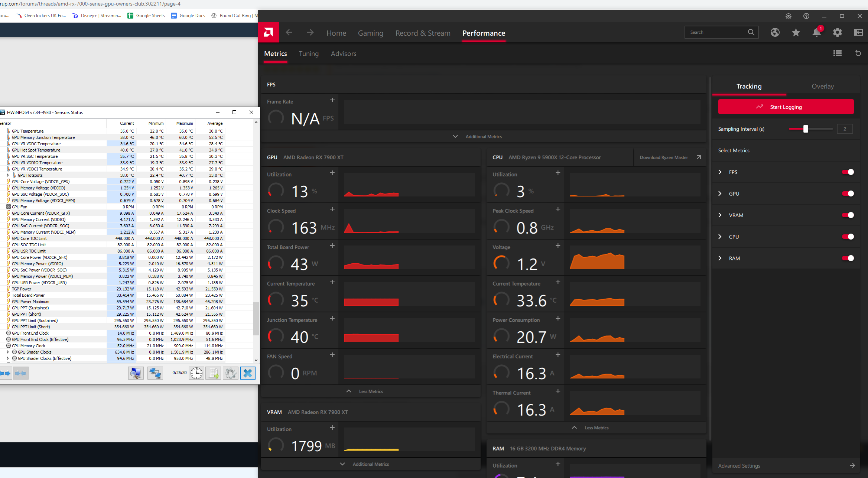This screenshot has width=868, height=478.
Task: Go back with the left arrow icon
Action: click(289, 33)
